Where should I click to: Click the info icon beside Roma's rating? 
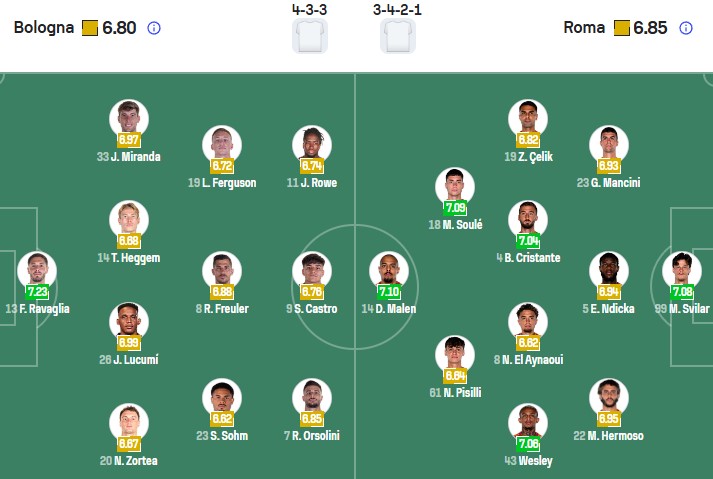point(685,28)
